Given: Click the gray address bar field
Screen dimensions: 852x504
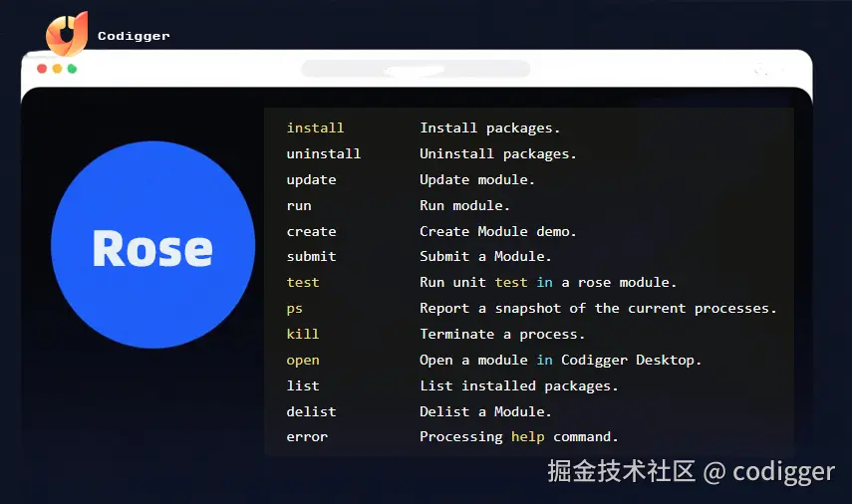Looking at the screenshot, I should click(416, 69).
